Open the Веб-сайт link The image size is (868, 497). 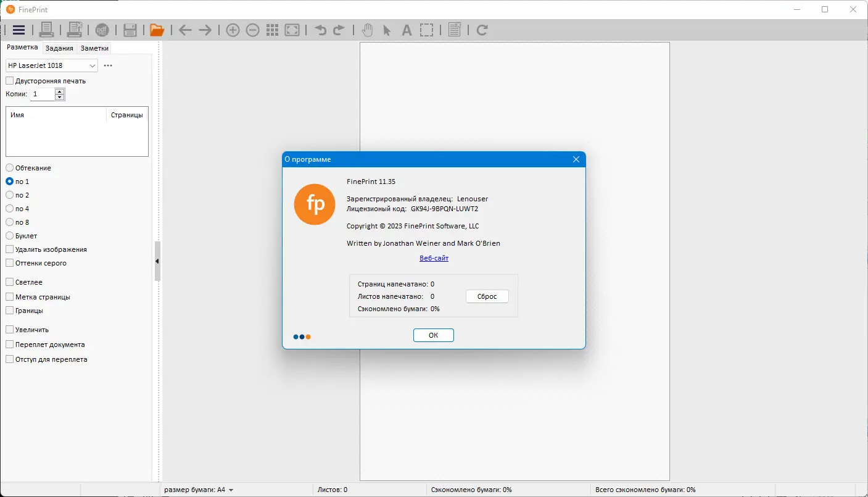(x=434, y=258)
